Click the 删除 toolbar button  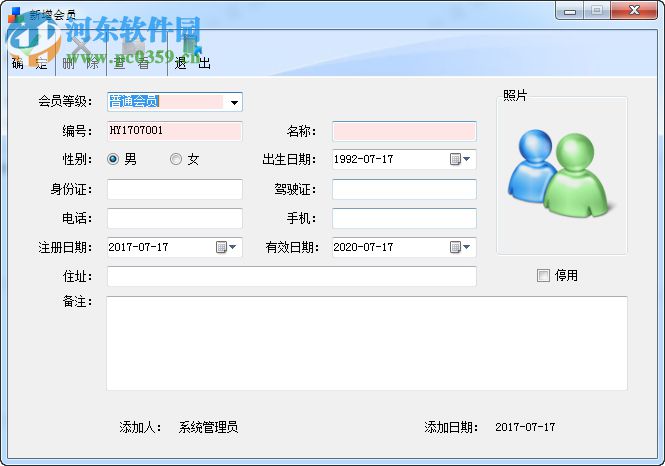click(81, 53)
